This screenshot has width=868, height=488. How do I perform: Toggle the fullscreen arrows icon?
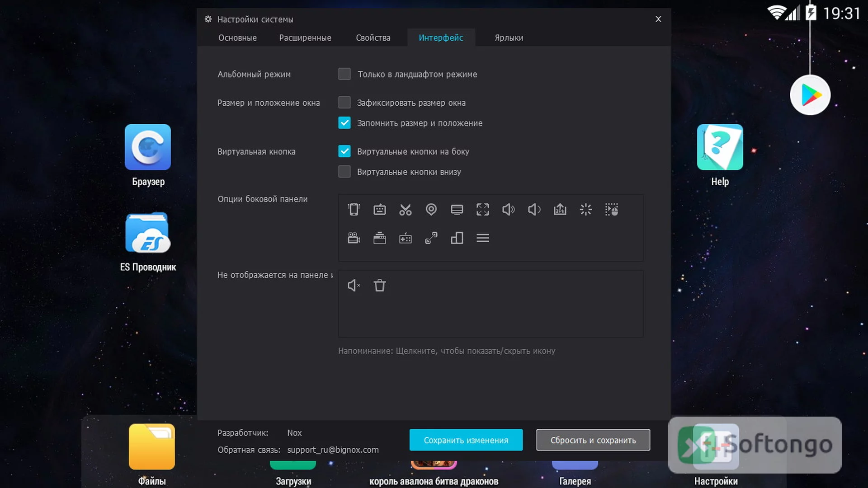pos(483,210)
